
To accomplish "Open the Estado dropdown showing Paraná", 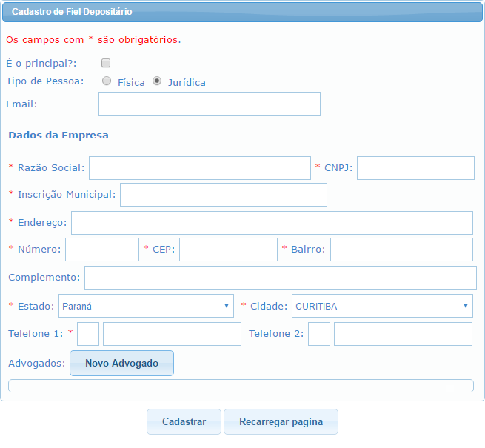I will point(146,306).
